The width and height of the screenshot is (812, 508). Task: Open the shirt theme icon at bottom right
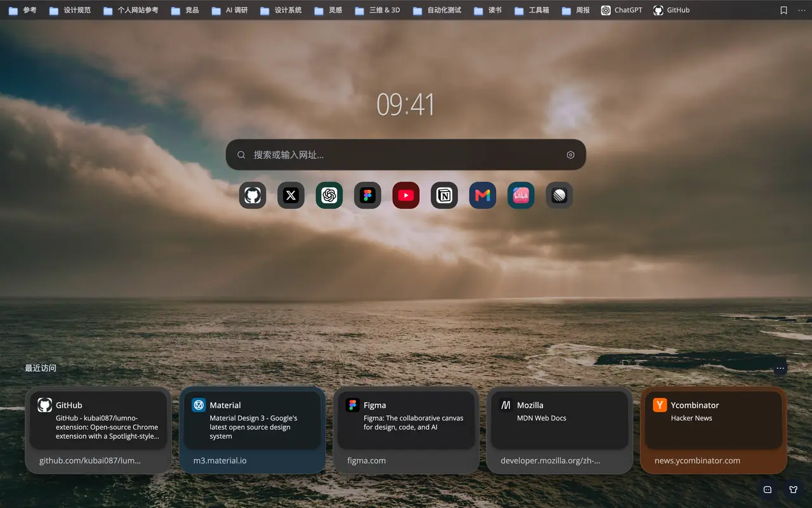click(x=793, y=490)
